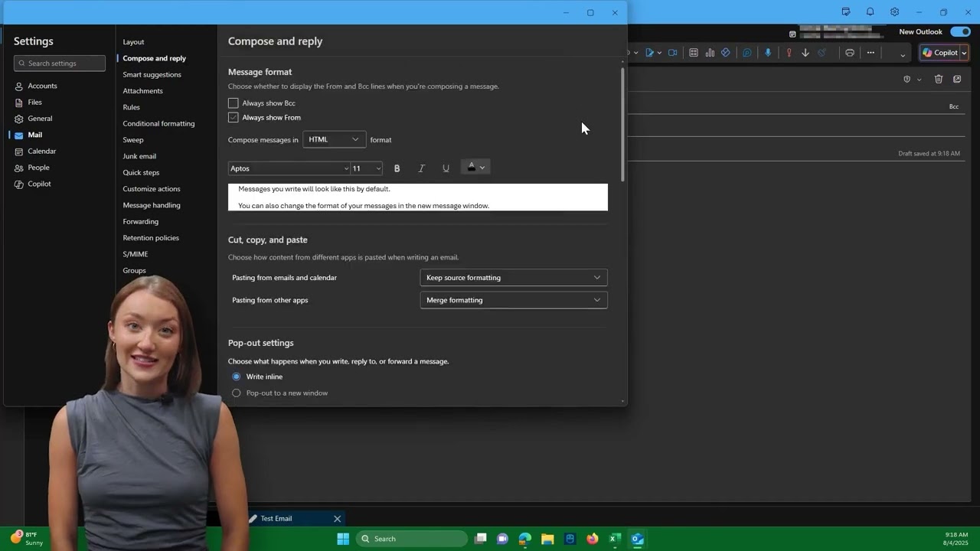
Task: Click the Teams meeting video icon in toolbar
Action: click(x=673, y=53)
